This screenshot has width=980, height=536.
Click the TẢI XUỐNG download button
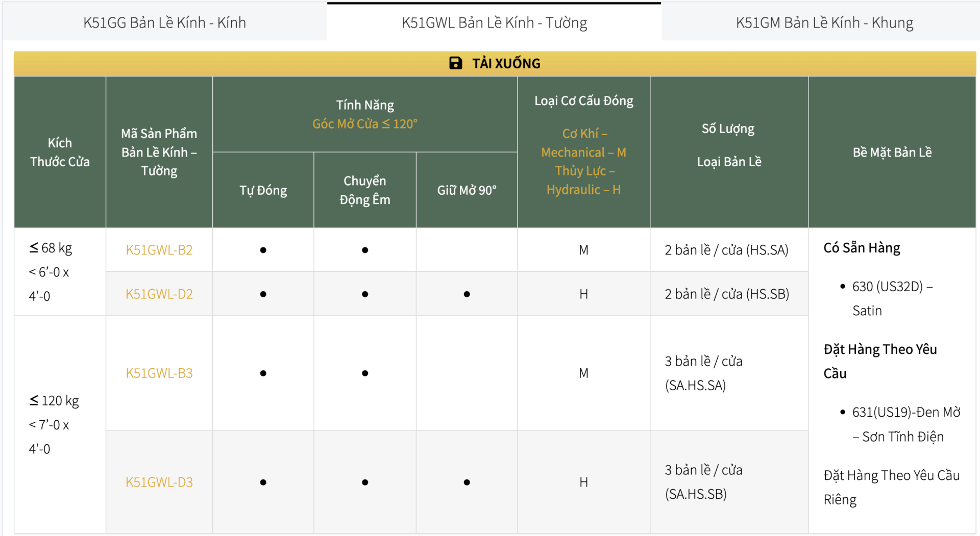pos(494,63)
